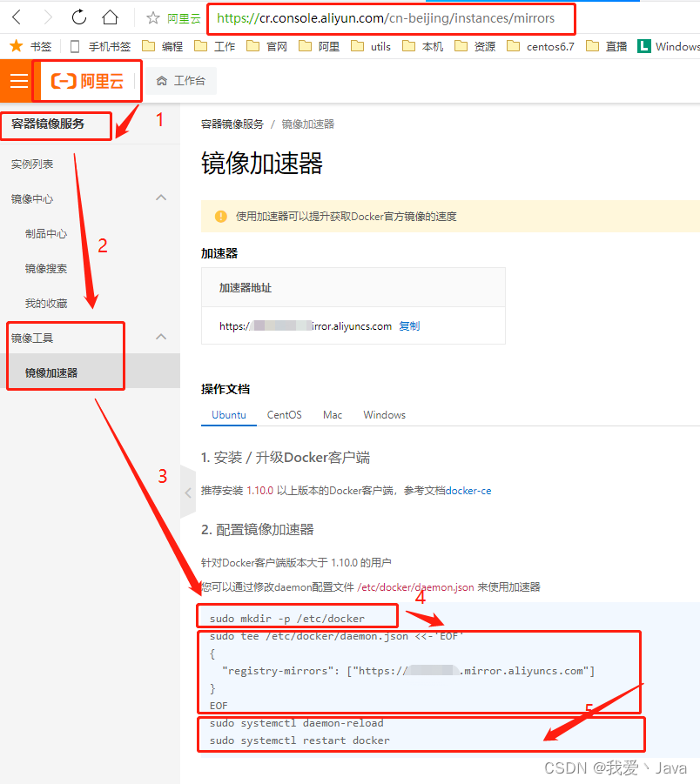Open the centos6.7 bookmark folder
The image size is (700, 784).
tap(541, 46)
